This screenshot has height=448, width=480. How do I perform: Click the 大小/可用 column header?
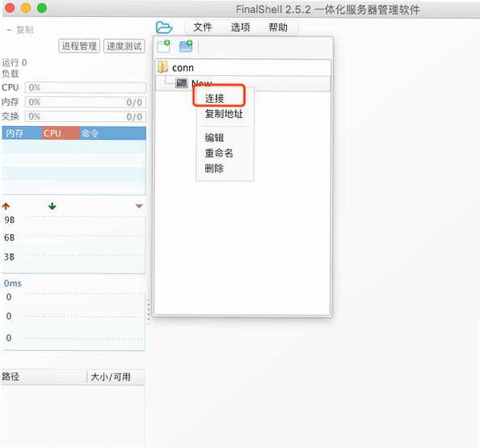pos(116,377)
